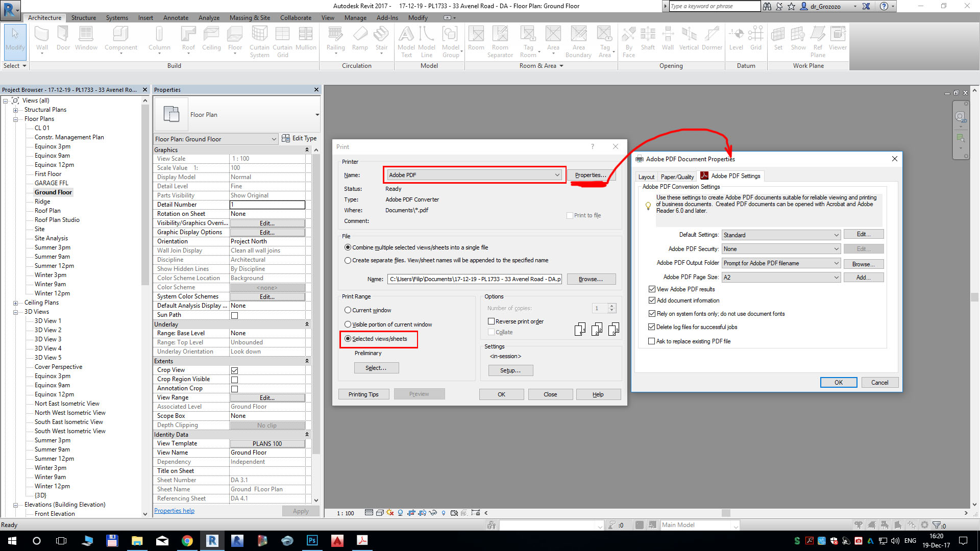
Task: Click Detail Number value field
Action: [x=267, y=205]
